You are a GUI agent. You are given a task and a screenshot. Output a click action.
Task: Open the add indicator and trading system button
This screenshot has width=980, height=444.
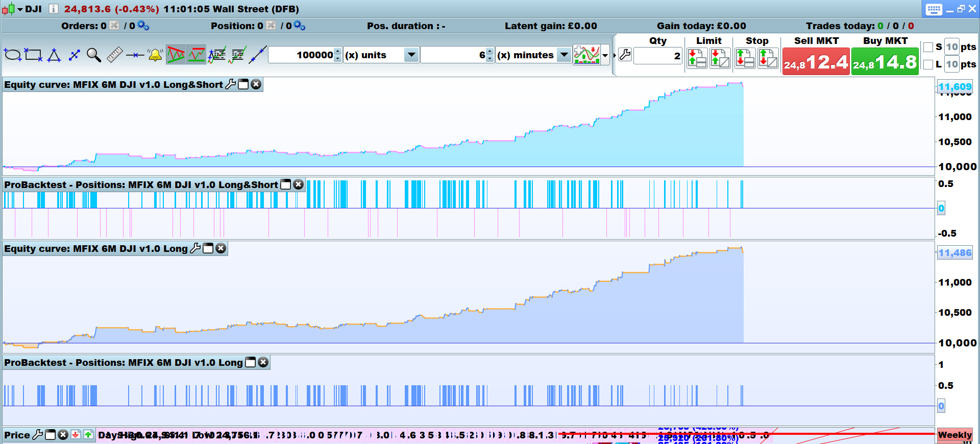pyautogui.click(x=586, y=55)
